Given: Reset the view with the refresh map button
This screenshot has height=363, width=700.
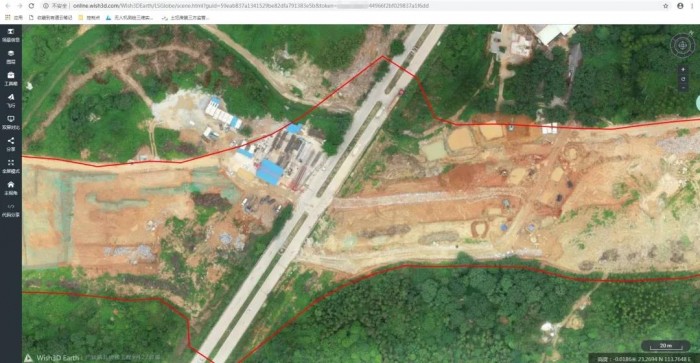Looking at the screenshot, I should click(x=683, y=79).
